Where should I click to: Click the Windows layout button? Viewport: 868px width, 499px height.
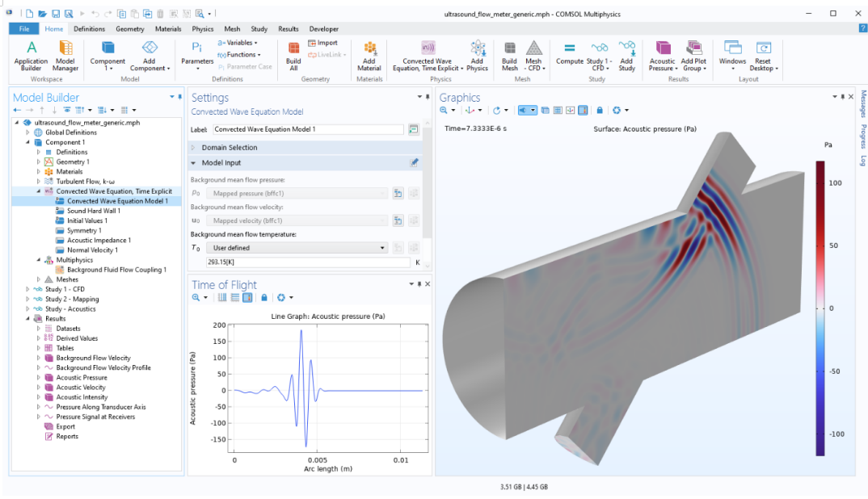click(732, 56)
